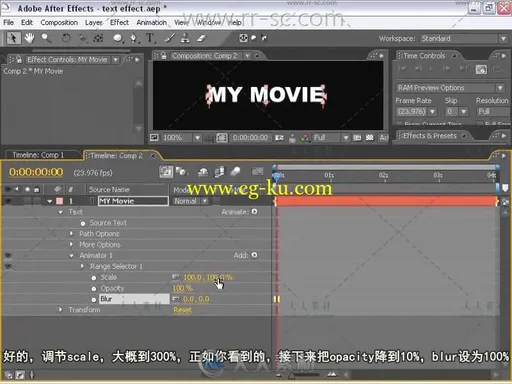Select the Eraser tool
The image size is (512, 384).
pyautogui.click(x=201, y=38)
